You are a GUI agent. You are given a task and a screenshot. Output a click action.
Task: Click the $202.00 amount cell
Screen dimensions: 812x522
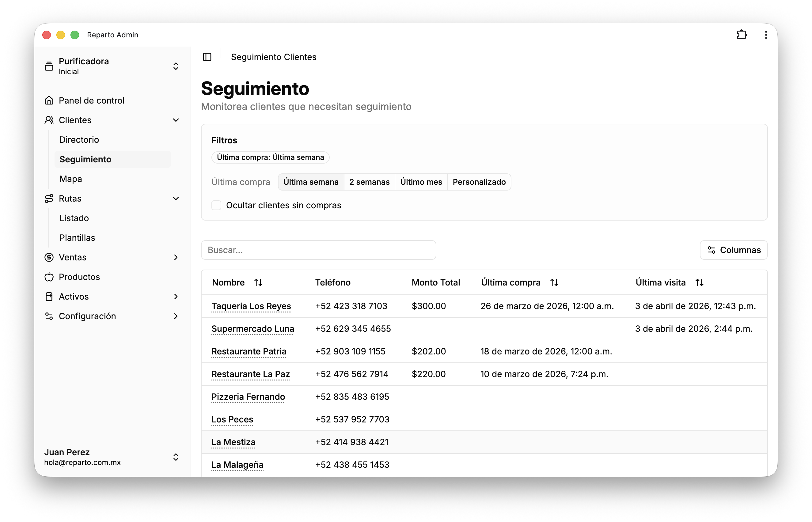click(x=429, y=351)
